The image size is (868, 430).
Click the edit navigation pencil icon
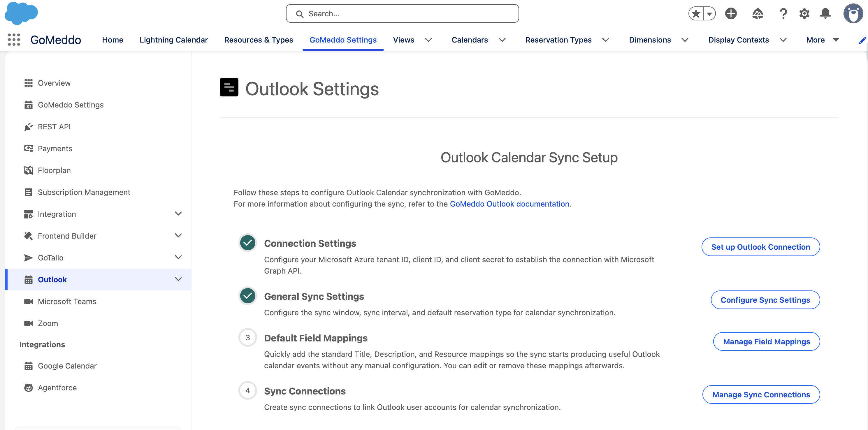click(x=862, y=40)
